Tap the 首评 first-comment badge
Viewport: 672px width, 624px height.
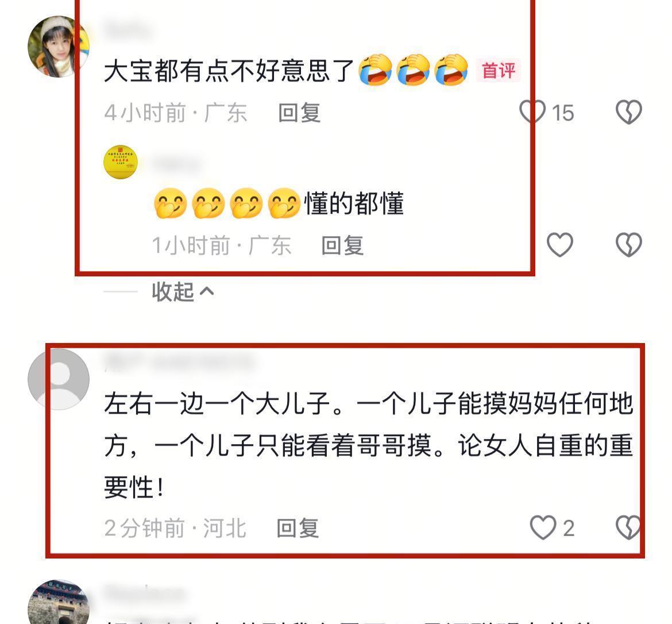(499, 71)
